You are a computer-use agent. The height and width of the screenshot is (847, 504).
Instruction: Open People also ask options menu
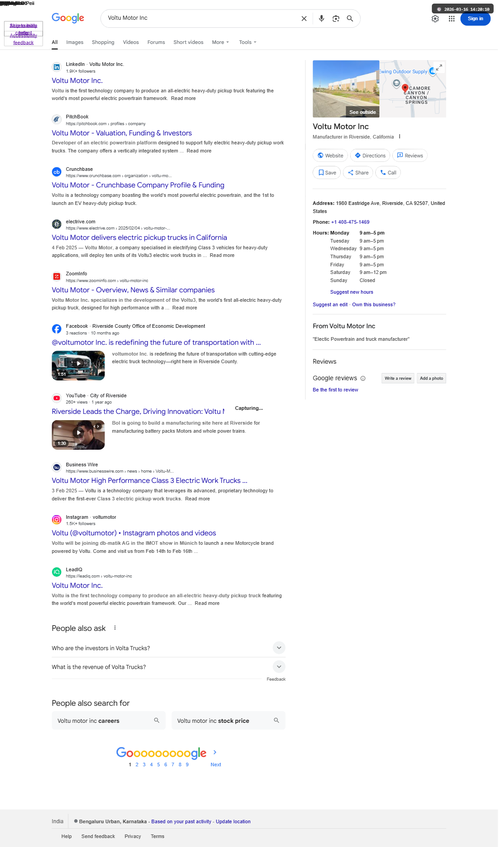pos(115,628)
